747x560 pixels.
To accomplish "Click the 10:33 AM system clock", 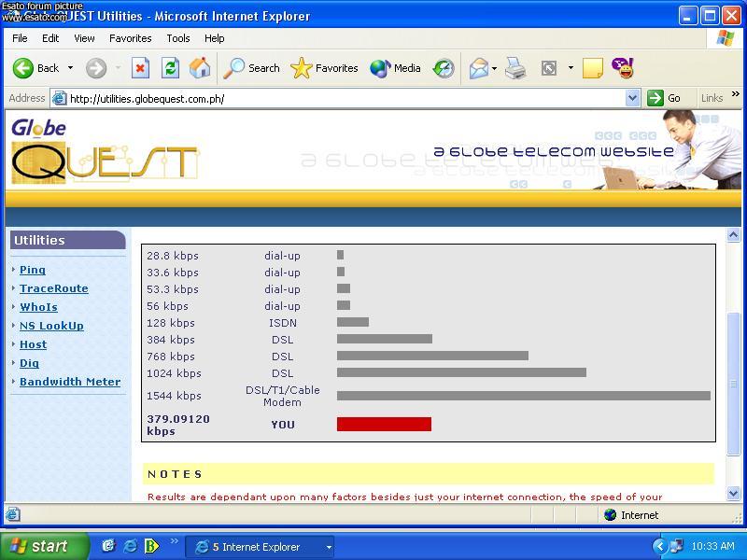I will [x=712, y=546].
